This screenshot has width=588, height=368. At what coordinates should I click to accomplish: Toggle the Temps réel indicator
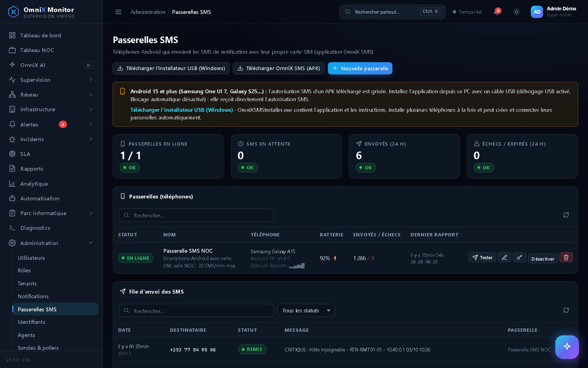click(467, 12)
